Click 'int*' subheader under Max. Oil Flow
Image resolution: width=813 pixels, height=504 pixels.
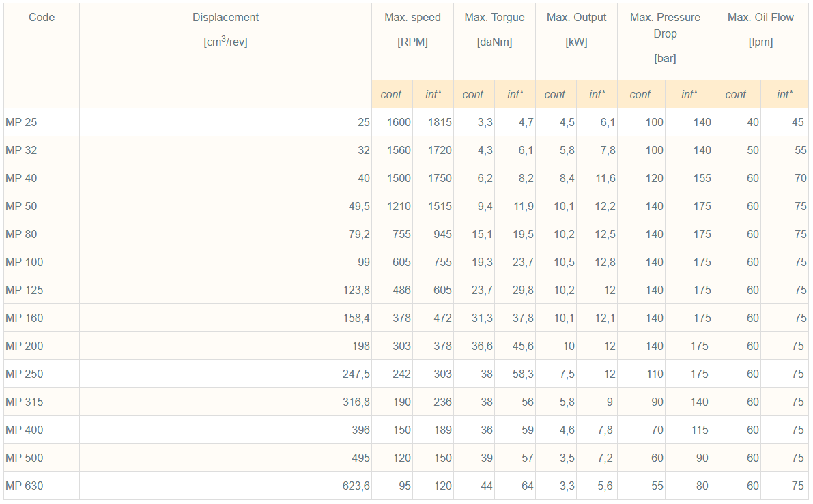tap(784, 95)
